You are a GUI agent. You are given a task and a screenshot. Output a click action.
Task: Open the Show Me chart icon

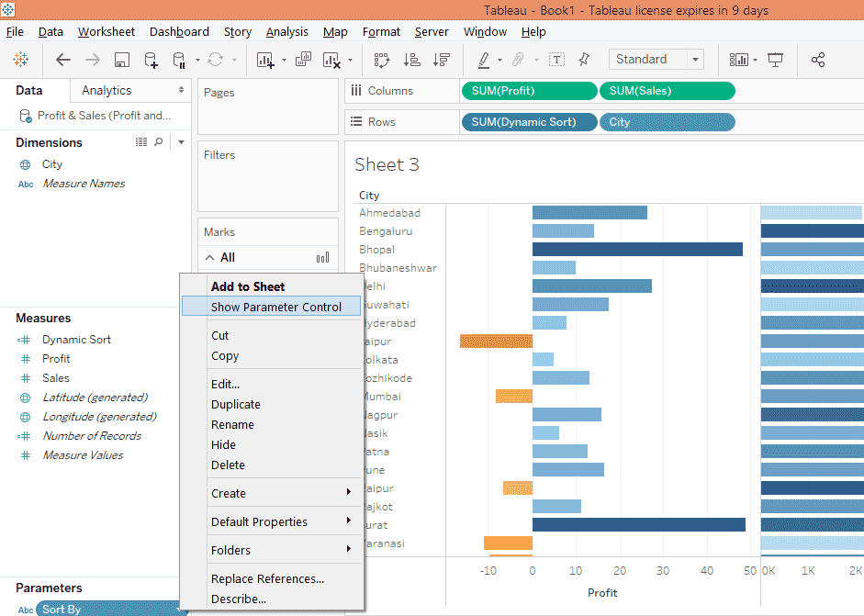[x=738, y=60]
